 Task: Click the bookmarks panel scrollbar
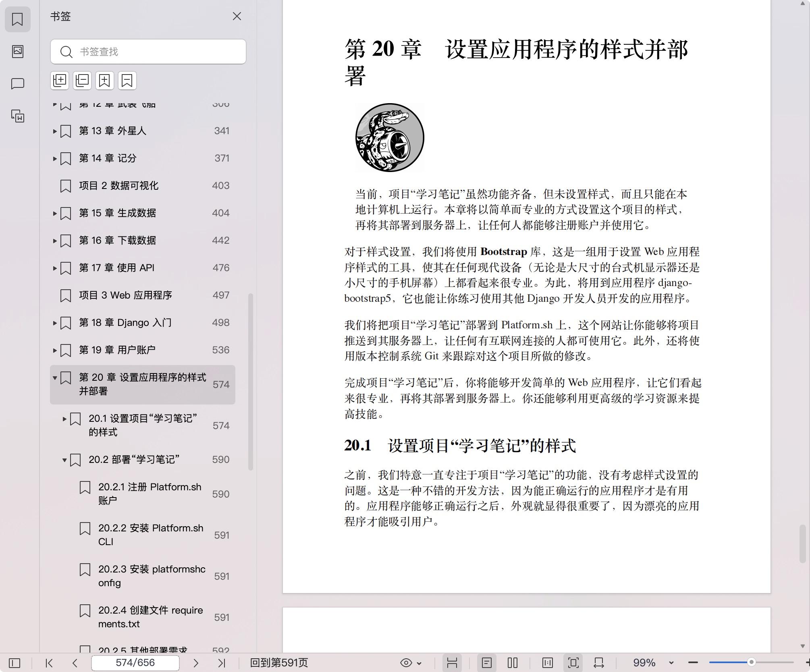point(250,382)
